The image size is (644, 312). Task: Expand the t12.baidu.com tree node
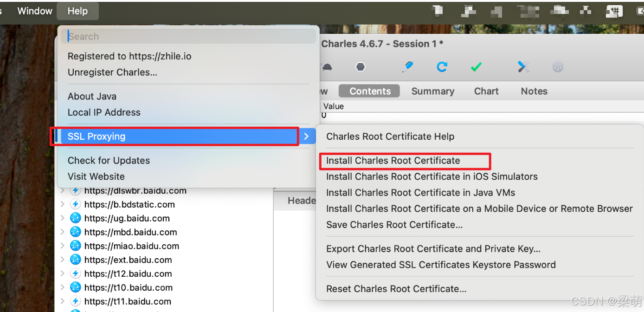point(63,274)
